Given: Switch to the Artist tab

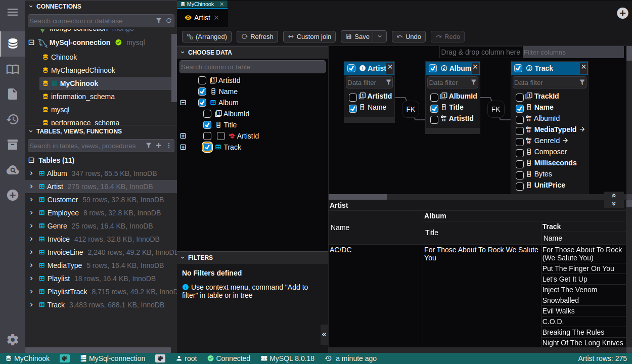Looking at the screenshot, I should (x=202, y=18).
